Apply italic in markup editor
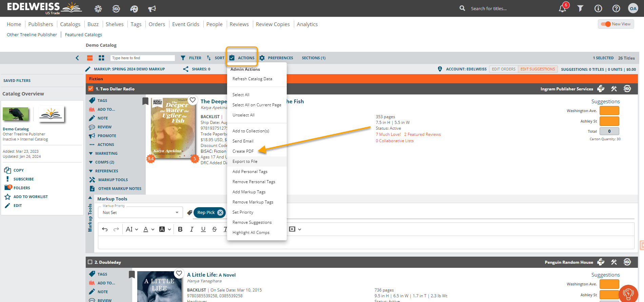The height and width of the screenshot is (302, 644). 192,229
